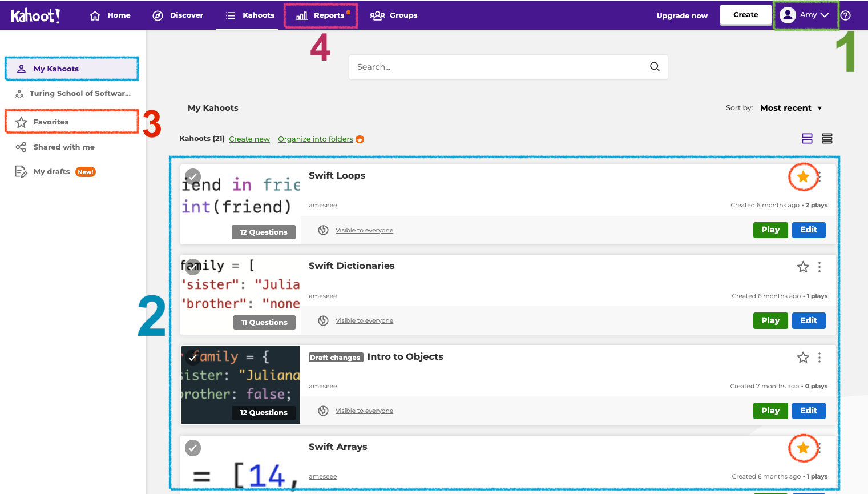Viewport: 868px width, 494px height.
Task: Open the Swift Loops thumbnail image
Action: click(x=240, y=204)
